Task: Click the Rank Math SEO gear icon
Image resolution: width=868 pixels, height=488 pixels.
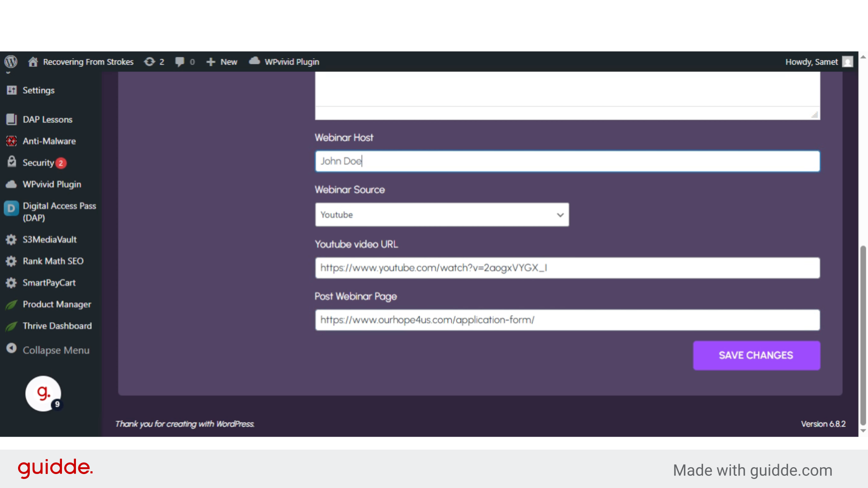Action: [x=11, y=261]
